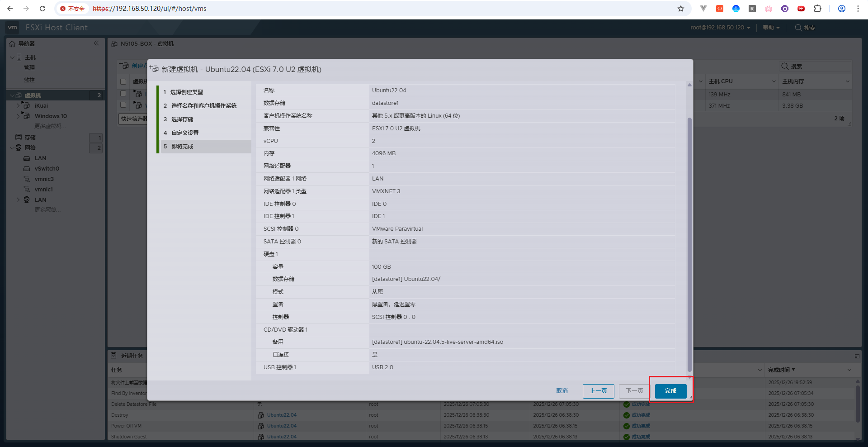Reload the browser page
868x447 pixels.
(x=42, y=9)
